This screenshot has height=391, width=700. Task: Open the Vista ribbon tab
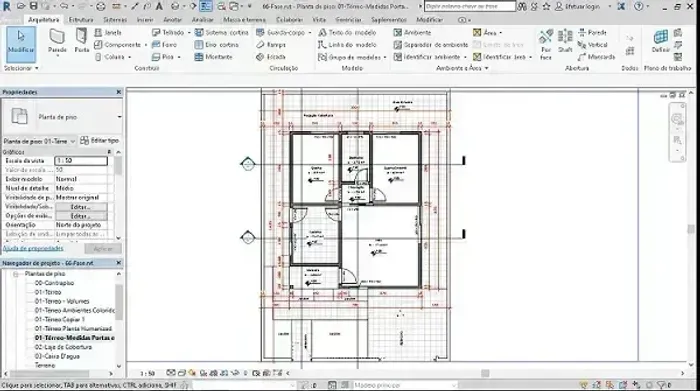(319, 20)
